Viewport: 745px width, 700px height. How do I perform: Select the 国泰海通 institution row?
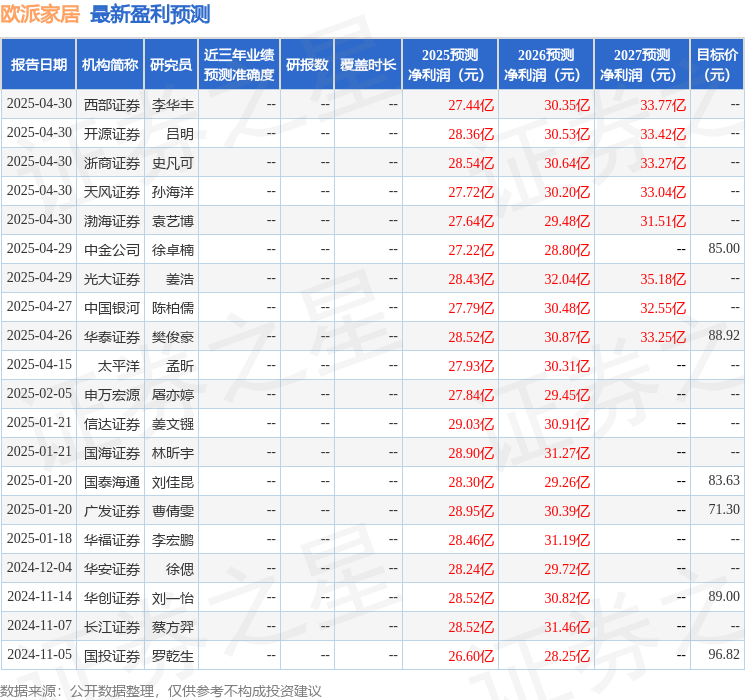(x=111, y=482)
